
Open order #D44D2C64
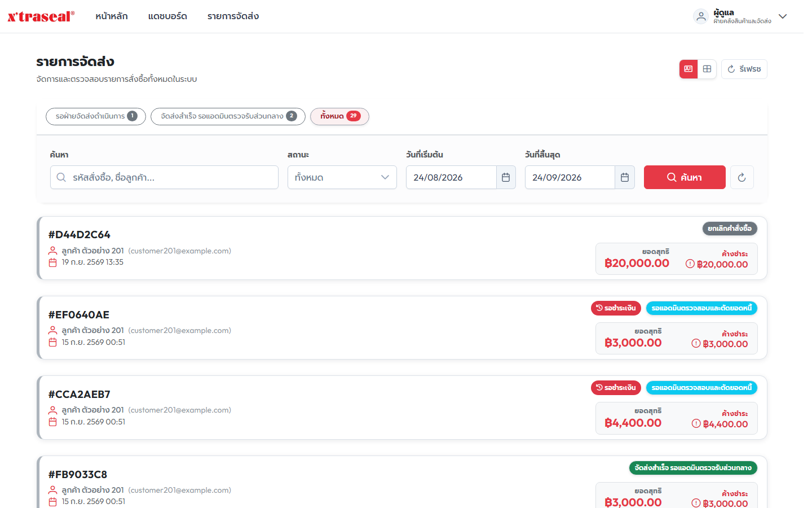(x=80, y=234)
